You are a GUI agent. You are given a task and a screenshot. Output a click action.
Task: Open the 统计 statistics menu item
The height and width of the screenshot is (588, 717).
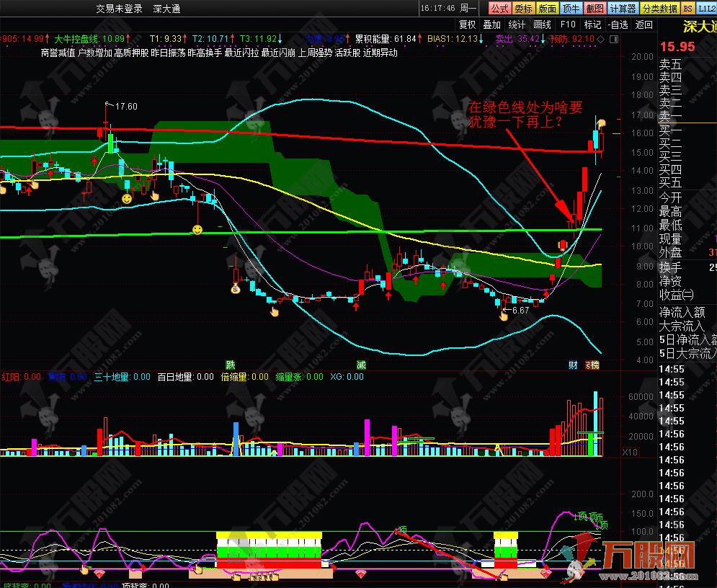click(x=517, y=24)
